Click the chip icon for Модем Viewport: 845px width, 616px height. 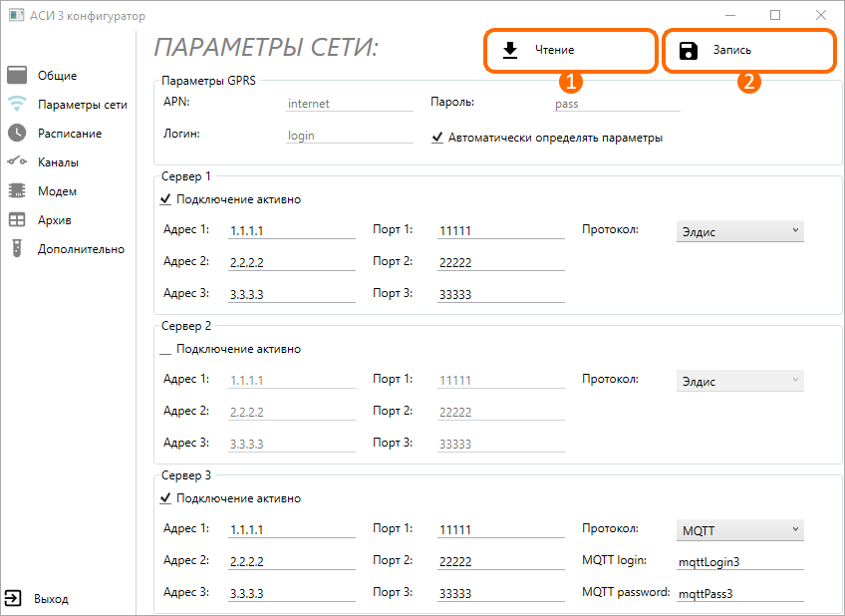click(x=17, y=190)
